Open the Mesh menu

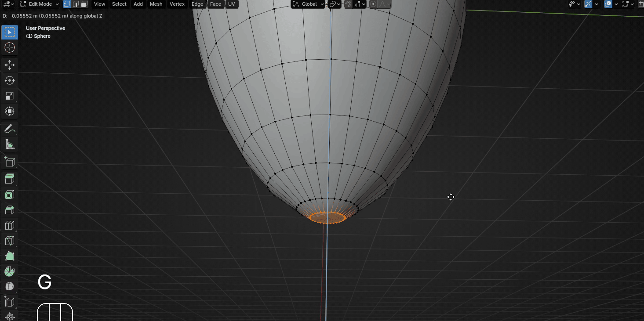pos(156,4)
